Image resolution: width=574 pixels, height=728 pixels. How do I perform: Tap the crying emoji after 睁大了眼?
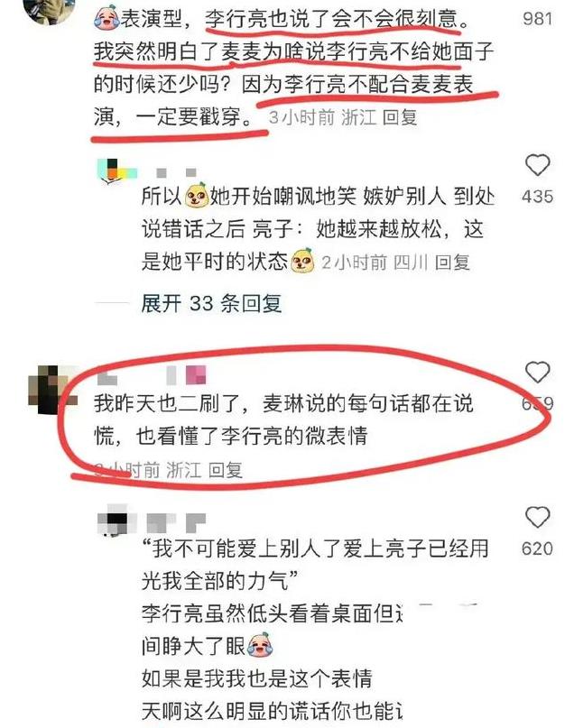coord(260,645)
